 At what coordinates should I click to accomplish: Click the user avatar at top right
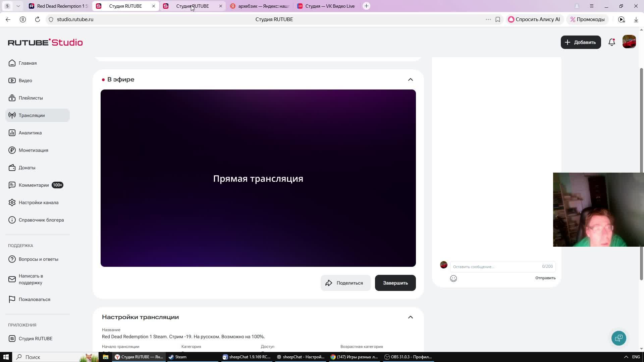pos(629,42)
